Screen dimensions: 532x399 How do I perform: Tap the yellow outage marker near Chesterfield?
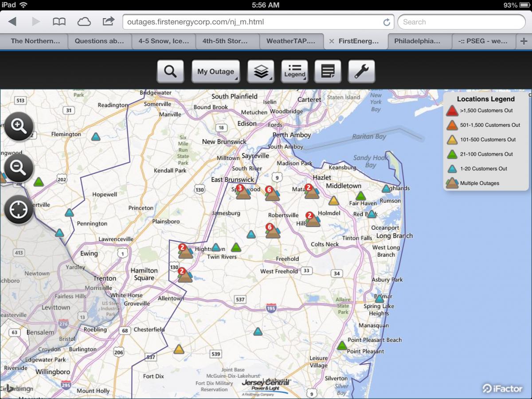179,349
